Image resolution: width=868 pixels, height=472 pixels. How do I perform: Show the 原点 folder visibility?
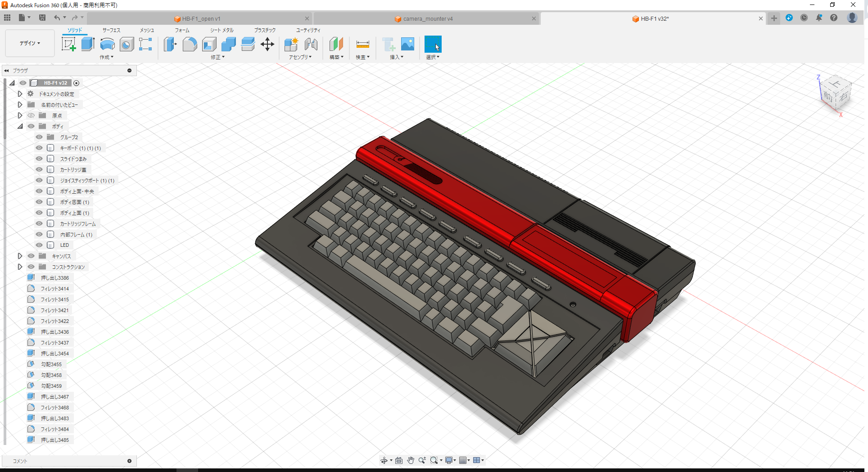pos(31,115)
